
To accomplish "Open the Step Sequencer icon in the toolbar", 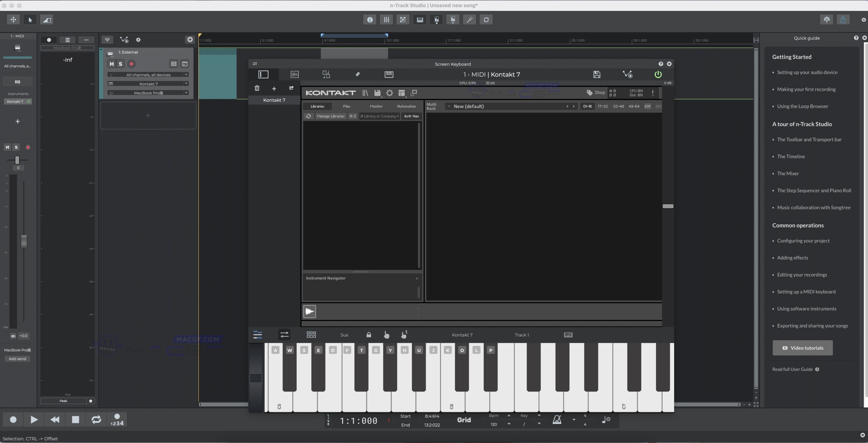I will tap(403, 20).
